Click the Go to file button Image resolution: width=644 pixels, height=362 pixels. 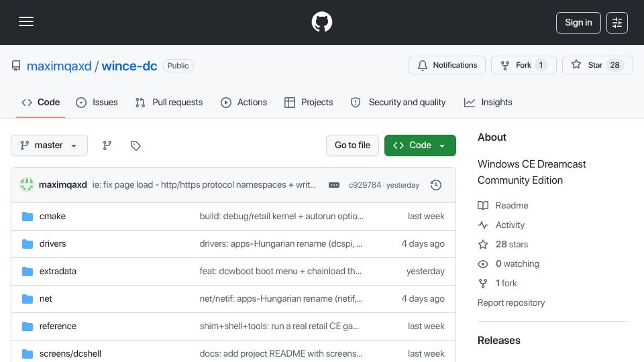point(352,145)
